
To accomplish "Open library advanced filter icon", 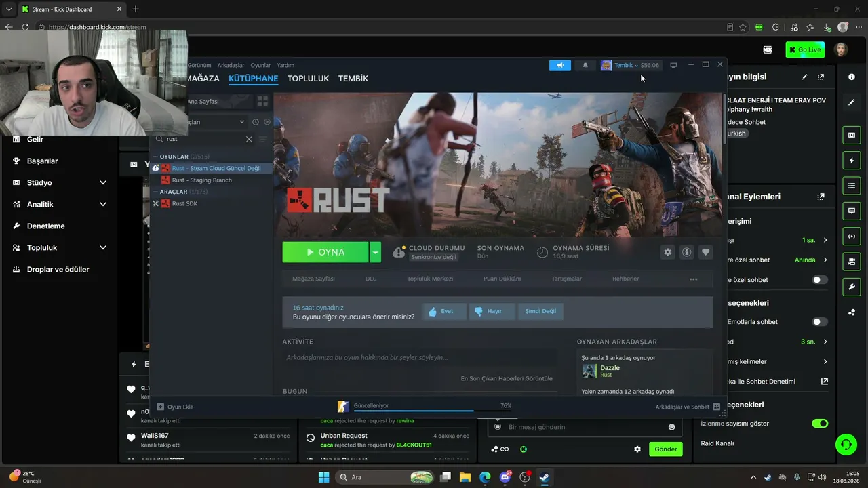I will point(263,139).
